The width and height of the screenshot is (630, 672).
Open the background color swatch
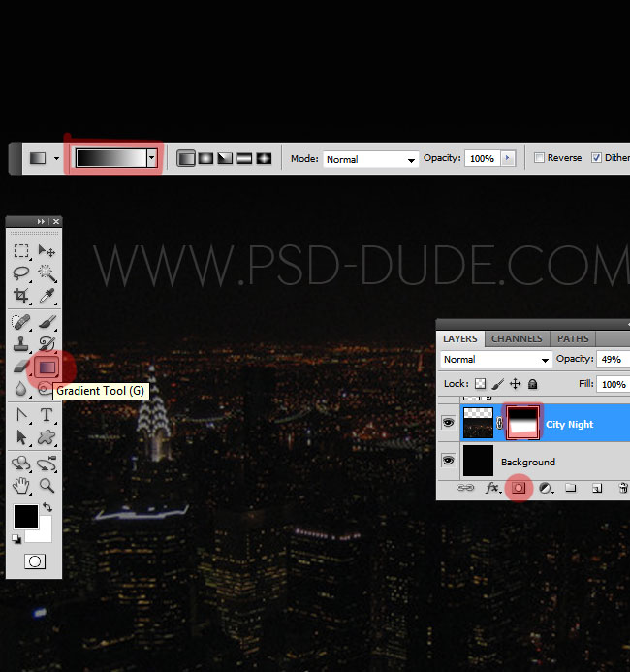[x=45, y=534]
